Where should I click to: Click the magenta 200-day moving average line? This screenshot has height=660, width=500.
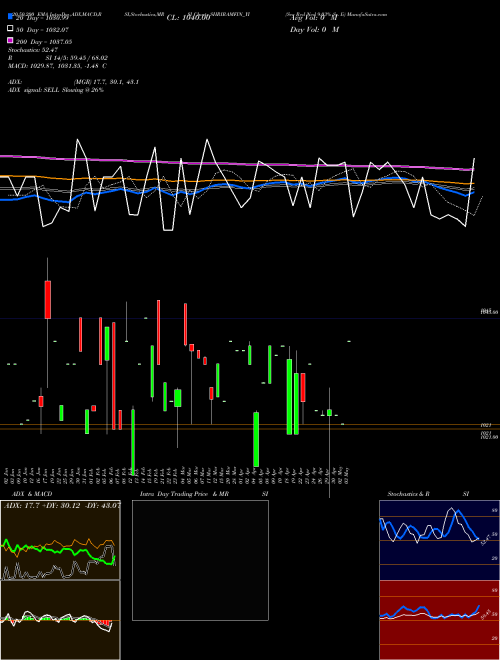click(x=236, y=163)
